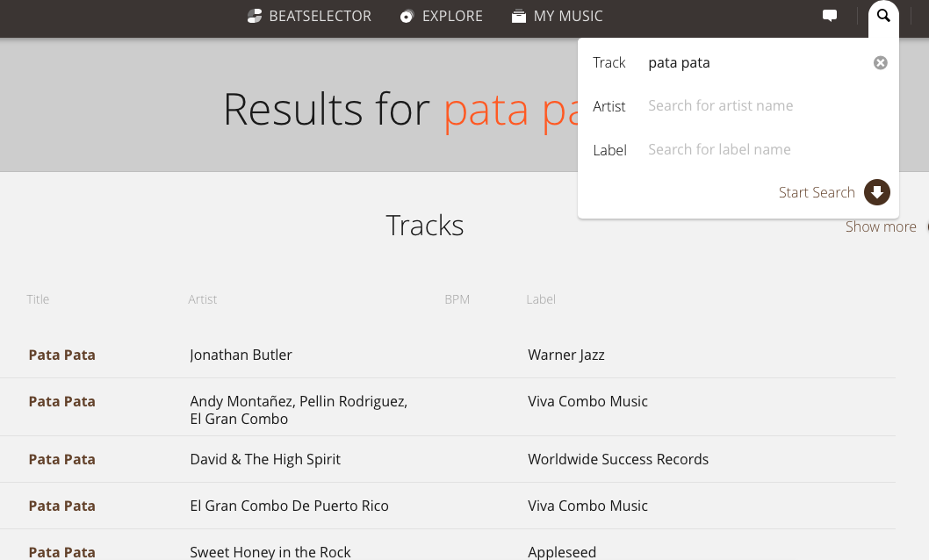Open Pata Pata by David & The High Spirit
Image resolution: width=929 pixels, height=560 pixels.
pyautogui.click(x=62, y=459)
